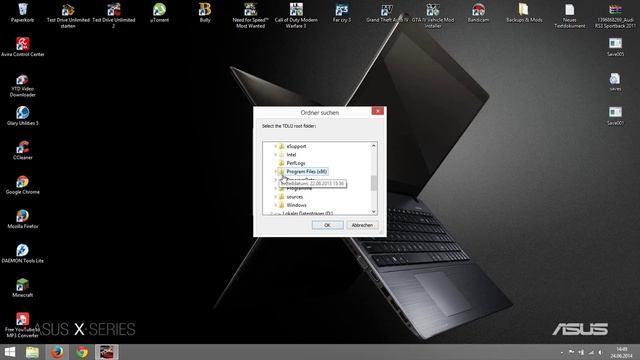Select Lokaler Datenträger (D:) drive

click(307, 213)
